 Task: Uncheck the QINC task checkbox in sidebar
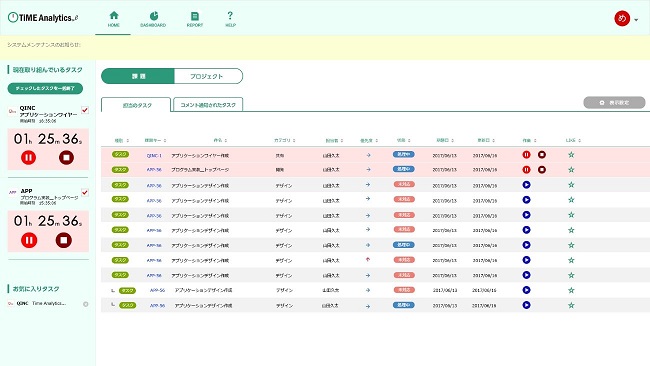tap(85, 110)
